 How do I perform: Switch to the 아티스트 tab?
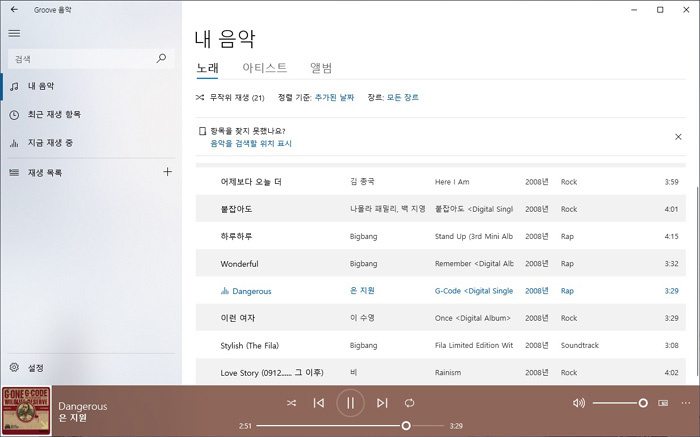264,68
